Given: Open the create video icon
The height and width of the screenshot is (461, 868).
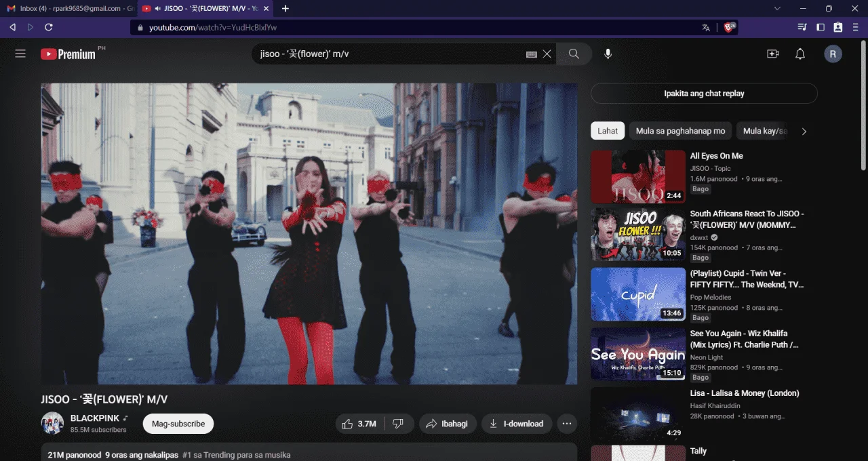Looking at the screenshot, I should point(772,54).
